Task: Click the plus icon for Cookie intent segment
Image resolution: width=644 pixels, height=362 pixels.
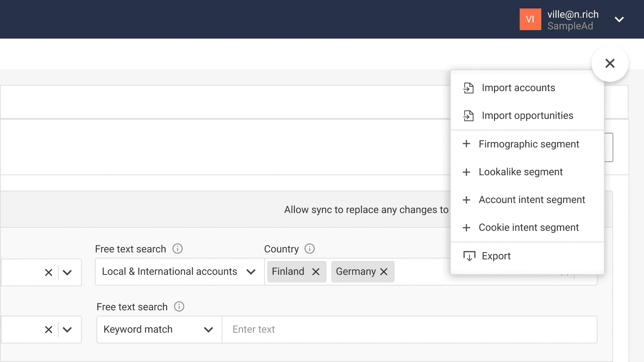Action: point(467,227)
